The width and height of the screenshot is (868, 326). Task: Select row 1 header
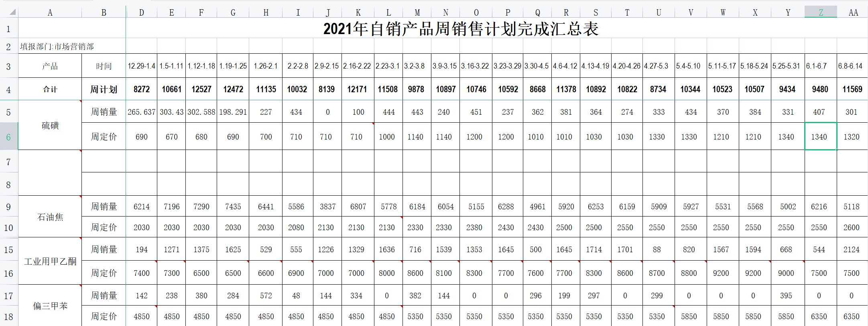9,29
